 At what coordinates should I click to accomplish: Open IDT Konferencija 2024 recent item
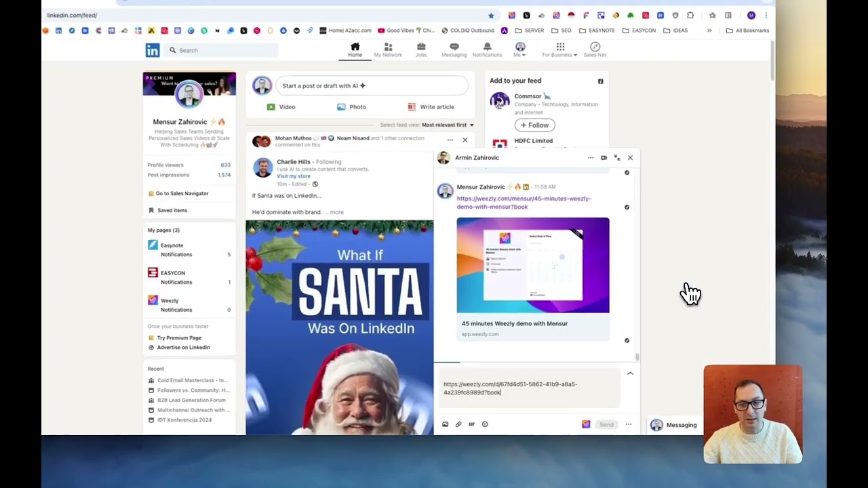pos(184,420)
